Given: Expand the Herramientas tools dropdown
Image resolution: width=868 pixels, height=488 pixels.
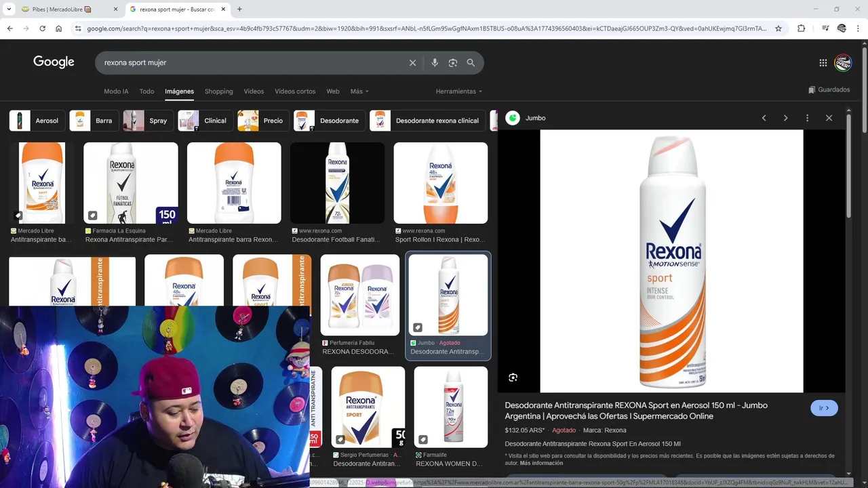Looking at the screenshot, I should [x=459, y=91].
